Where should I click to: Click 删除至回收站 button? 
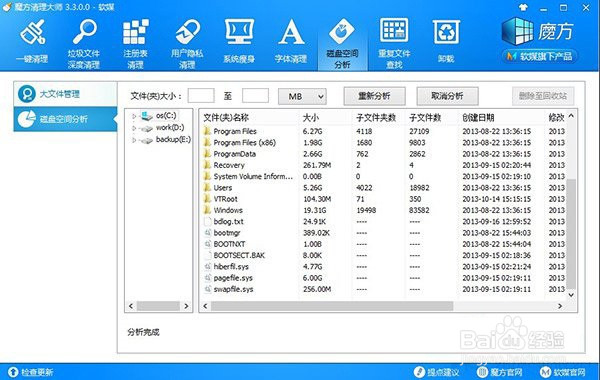tap(543, 96)
